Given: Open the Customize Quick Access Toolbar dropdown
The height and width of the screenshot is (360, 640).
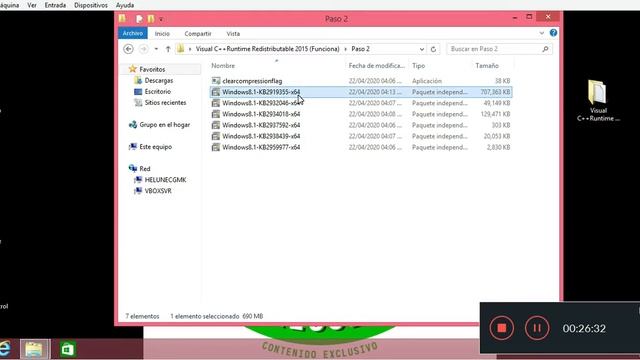Looking at the screenshot, I should point(161,19).
